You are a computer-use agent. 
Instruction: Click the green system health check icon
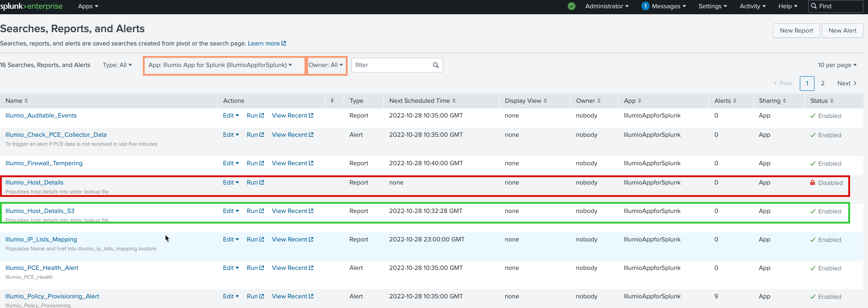pyautogui.click(x=572, y=6)
